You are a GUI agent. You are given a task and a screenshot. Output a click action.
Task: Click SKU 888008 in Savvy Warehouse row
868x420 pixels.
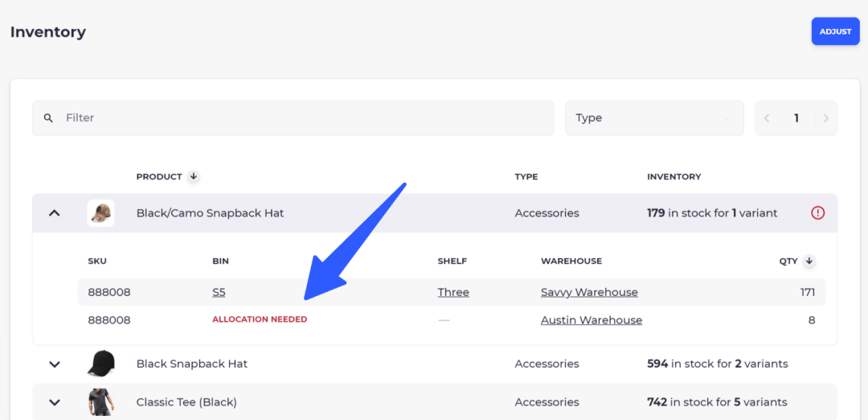109,292
